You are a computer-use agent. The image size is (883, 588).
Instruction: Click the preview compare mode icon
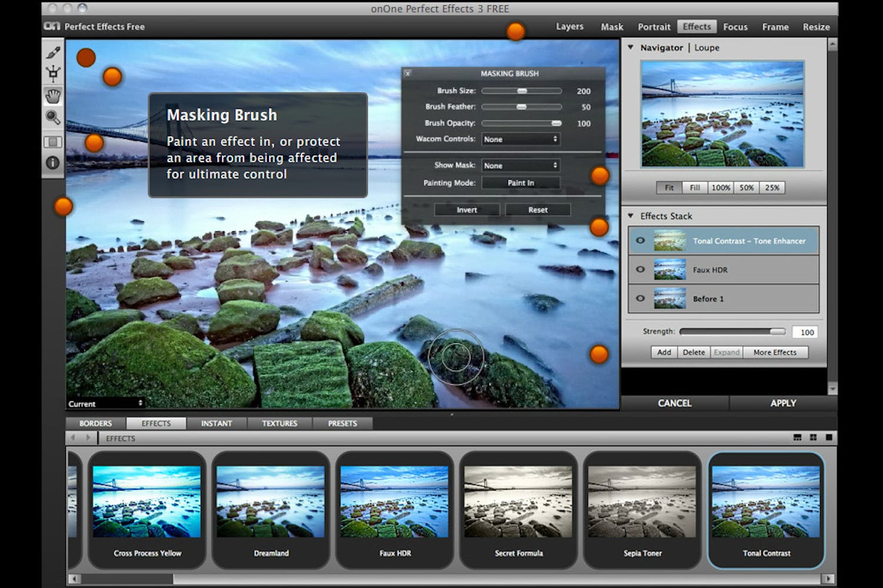coord(53,142)
